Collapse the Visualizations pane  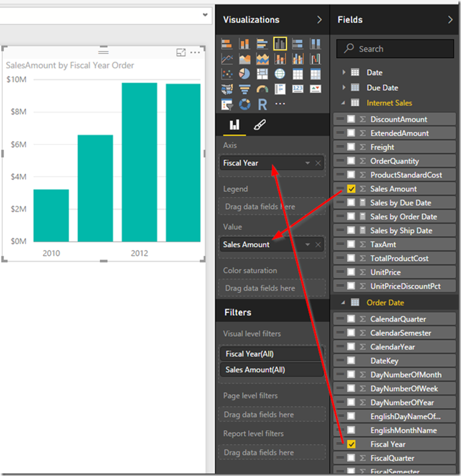point(319,20)
